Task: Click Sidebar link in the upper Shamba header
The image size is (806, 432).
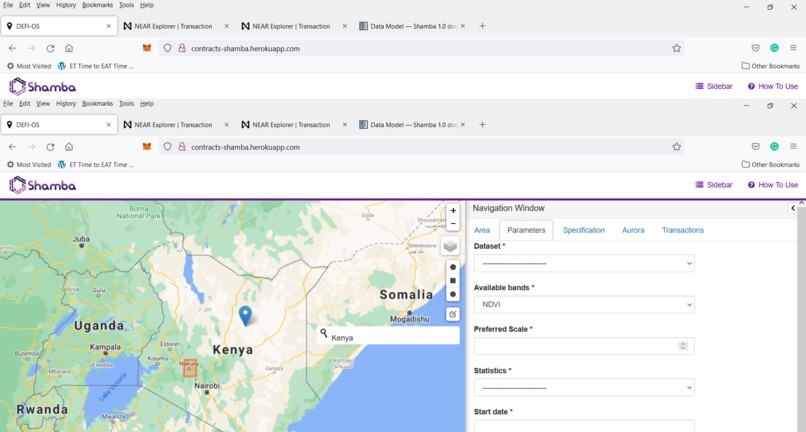Action: click(x=714, y=86)
